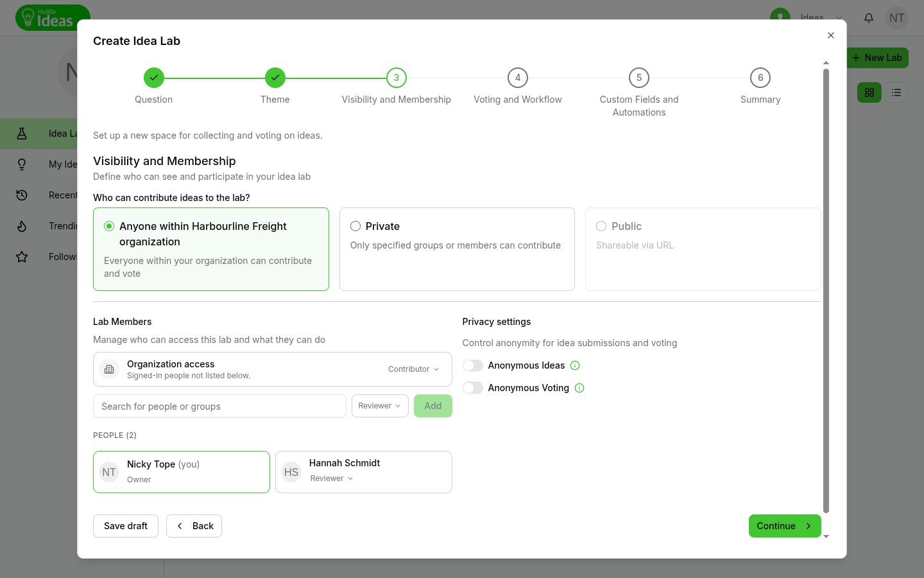Screen dimensions: 924x578
Task: Switch to grid view icon
Action: click(869, 92)
